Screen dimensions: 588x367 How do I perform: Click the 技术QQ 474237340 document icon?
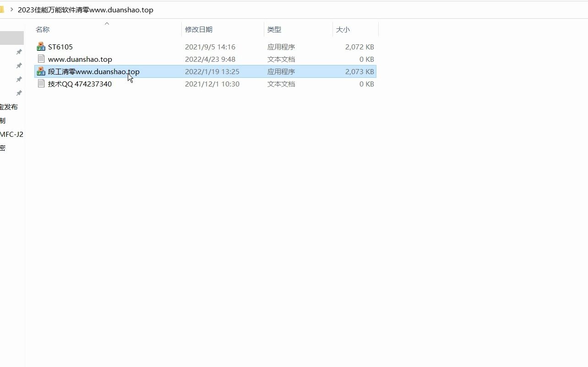point(41,84)
